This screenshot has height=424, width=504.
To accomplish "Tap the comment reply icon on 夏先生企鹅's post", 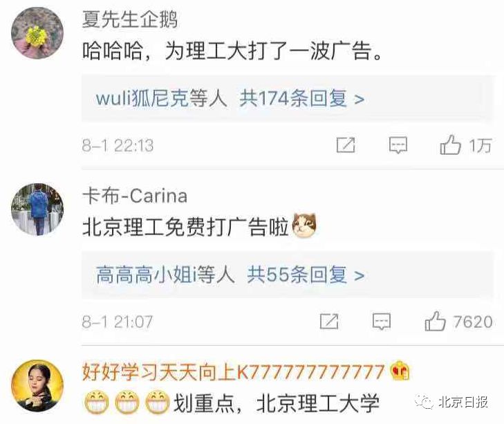I will 398,145.
